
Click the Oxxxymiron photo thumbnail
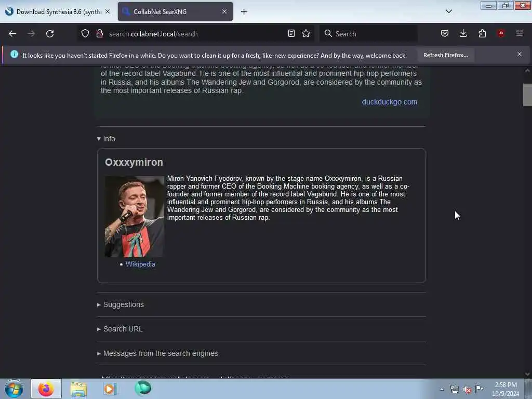pos(135,217)
